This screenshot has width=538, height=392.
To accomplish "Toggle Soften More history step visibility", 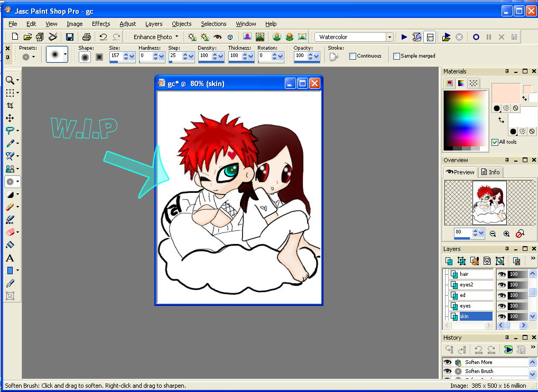I will click(x=448, y=362).
